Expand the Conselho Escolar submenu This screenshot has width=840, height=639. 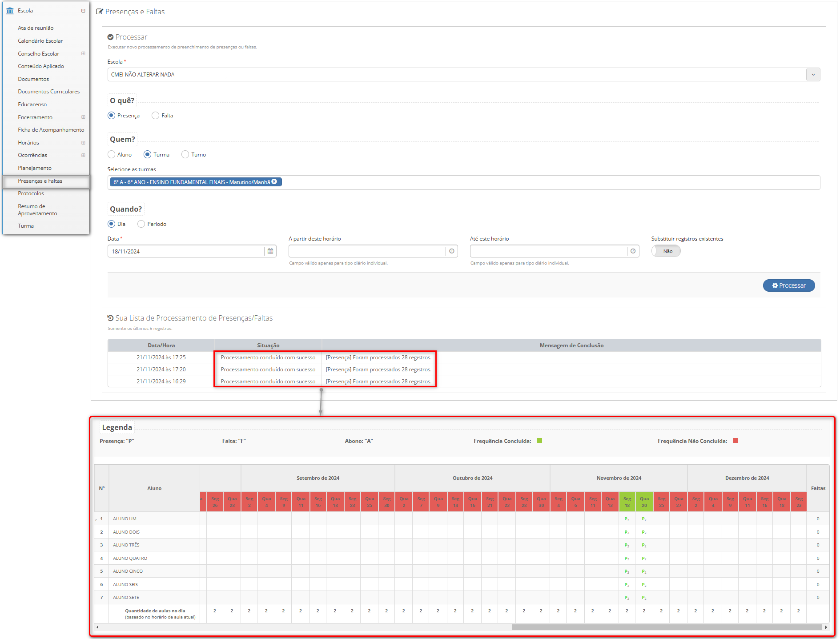[83, 53]
